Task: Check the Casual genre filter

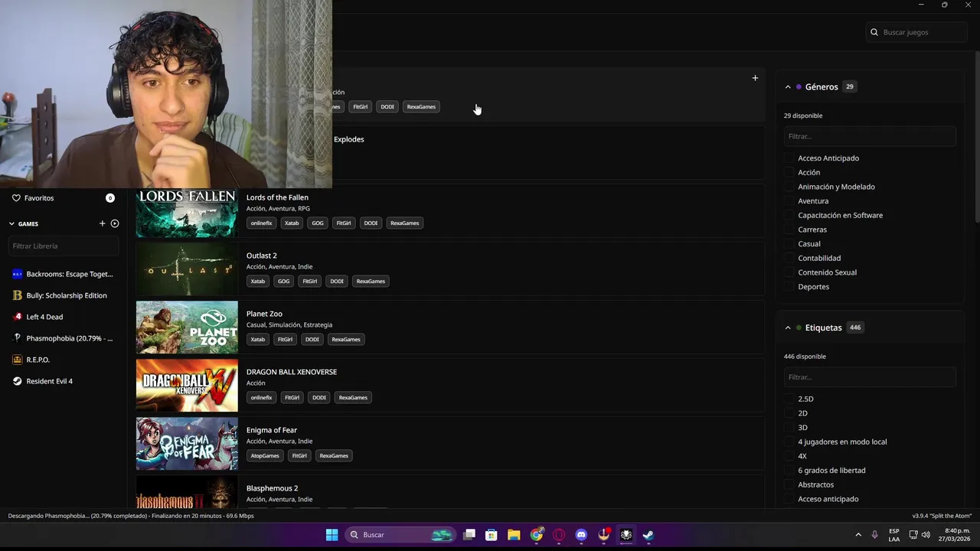Action: tap(789, 244)
